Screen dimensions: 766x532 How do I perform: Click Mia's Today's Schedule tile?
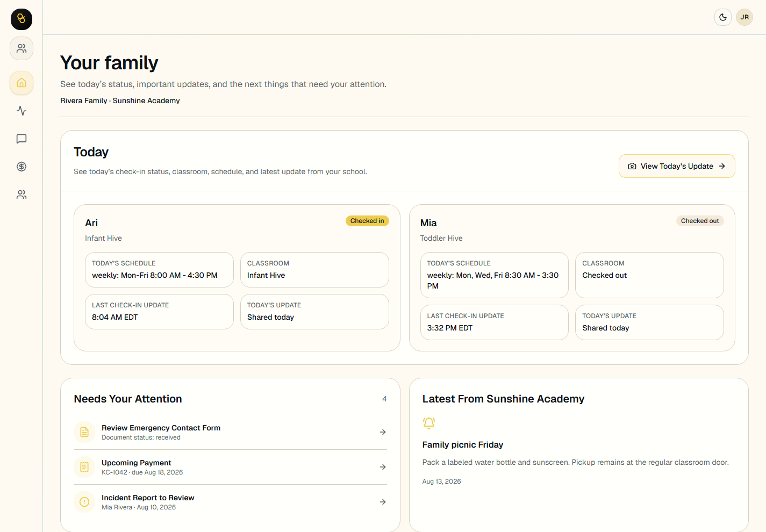pyautogui.click(x=494, y=275)
